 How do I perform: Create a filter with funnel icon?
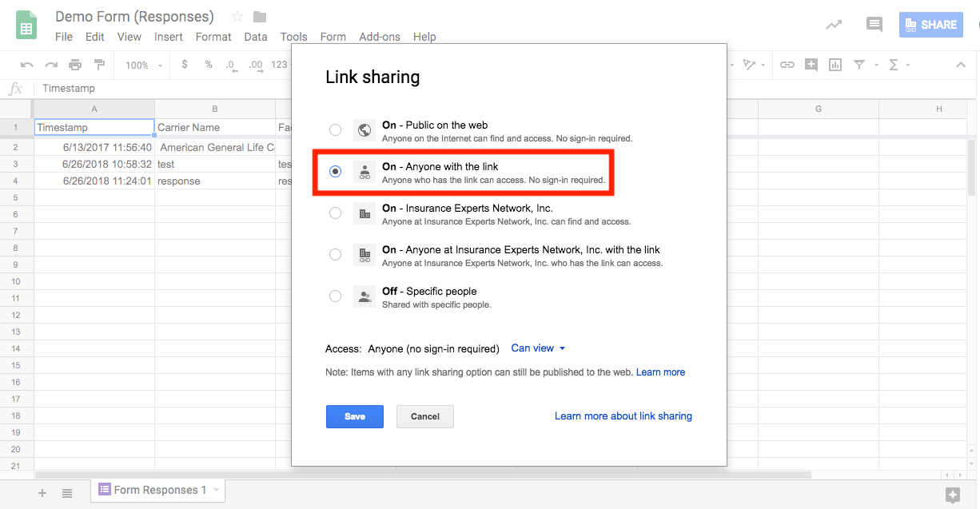point(859,65)
